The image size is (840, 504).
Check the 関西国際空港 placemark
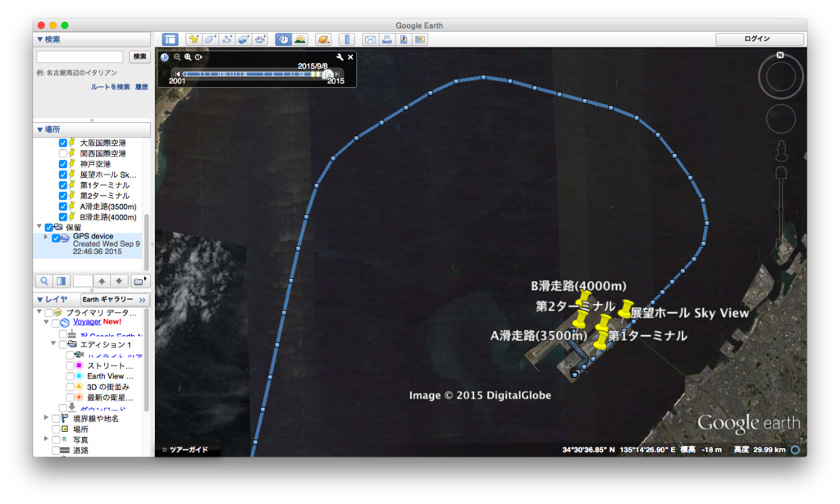(62, 153)
